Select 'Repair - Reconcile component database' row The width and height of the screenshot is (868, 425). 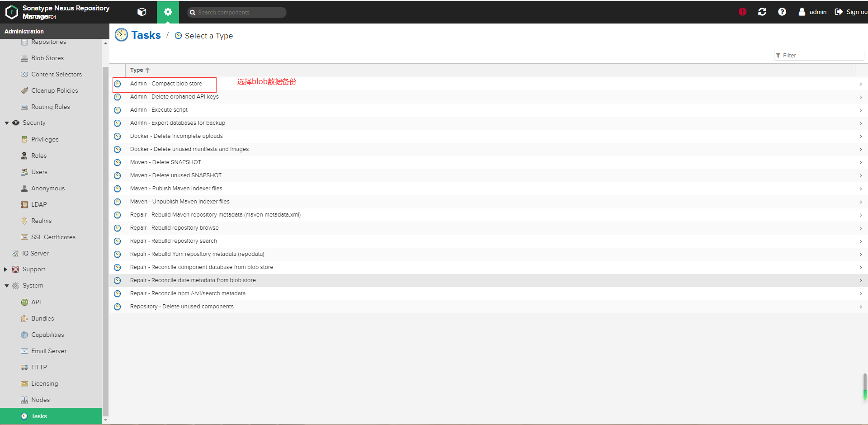(x=489, y=267)
